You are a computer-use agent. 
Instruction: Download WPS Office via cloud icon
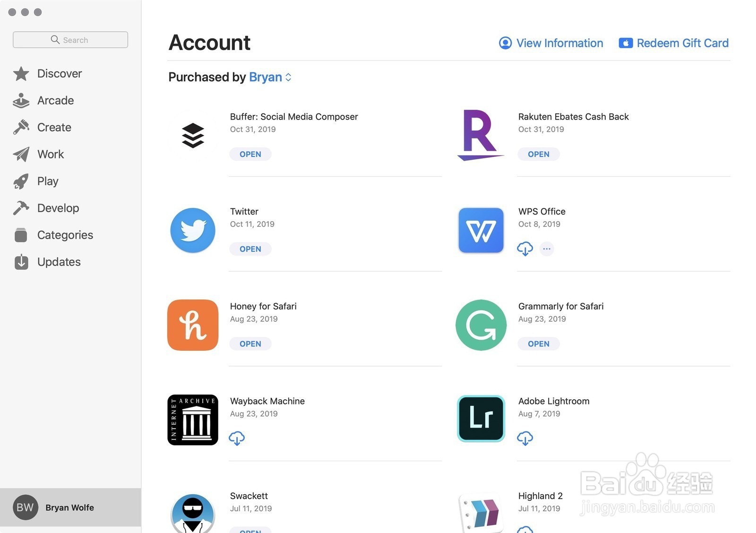[525, 249]
